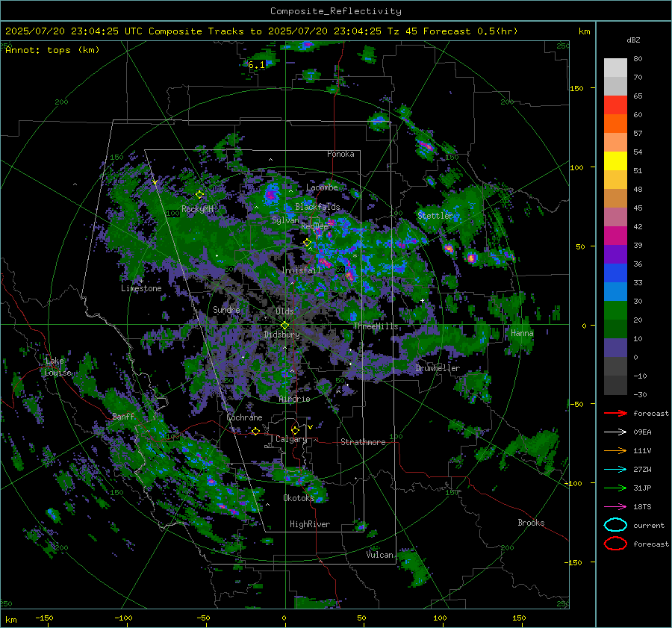Click the Hanna city label

pyautogui.click(x=522, y=333)
